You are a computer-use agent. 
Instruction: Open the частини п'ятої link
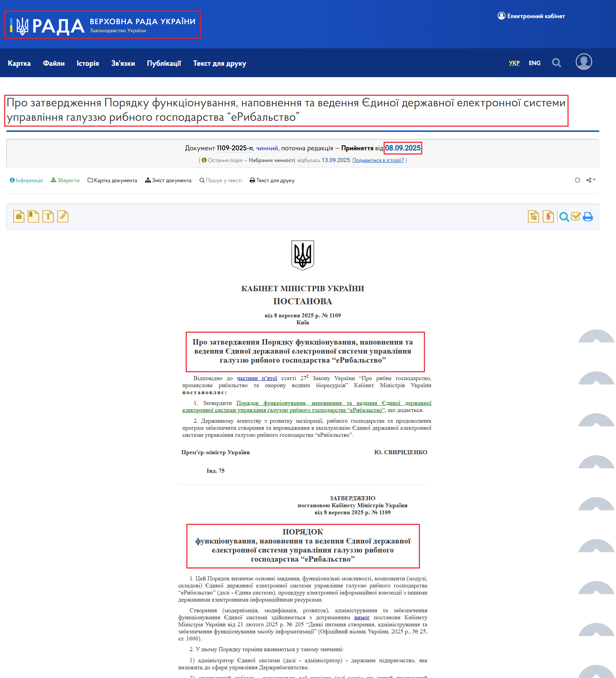point(257,378)
